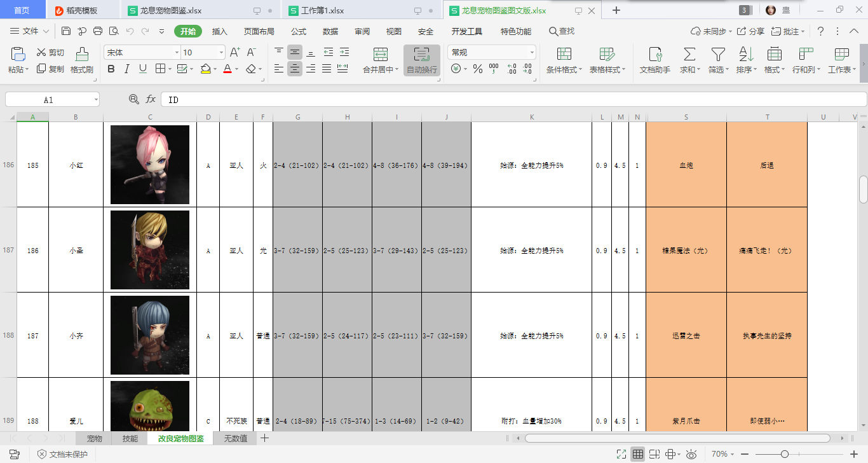Click the 分享 share button
Screen dimensions: 868x463
point(750,31)
